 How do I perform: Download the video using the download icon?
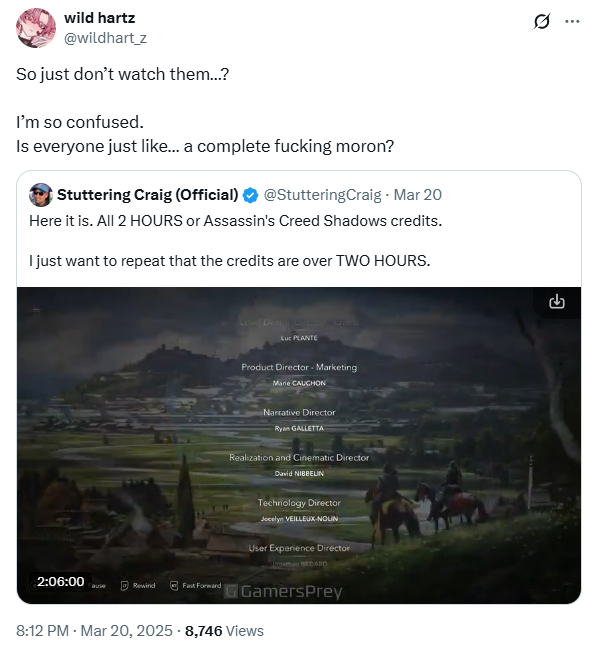tap(557, 301)
